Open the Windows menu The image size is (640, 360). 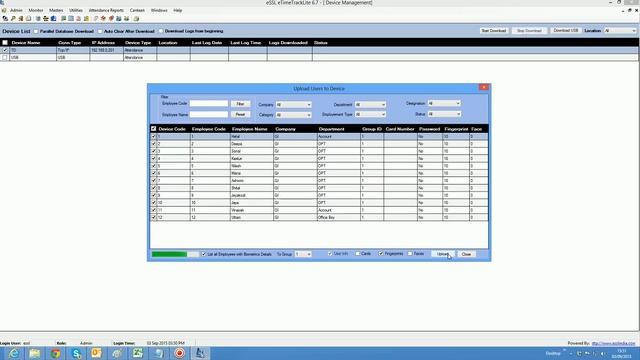(x=159, y=10)
